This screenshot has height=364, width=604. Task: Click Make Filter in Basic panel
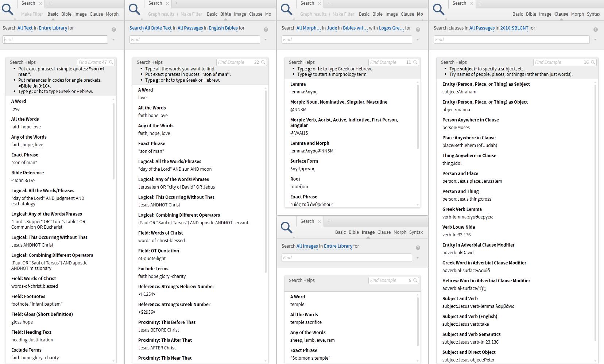pyautogui.click(x=32, y=14)
